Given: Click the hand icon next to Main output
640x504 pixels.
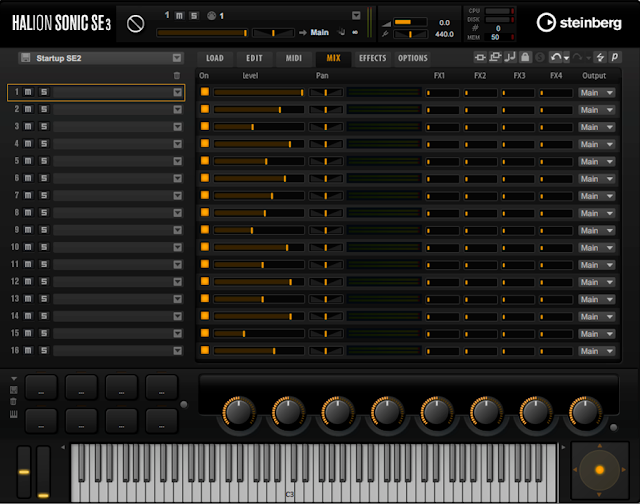Looking at the screenshot, I should point(341,32).
